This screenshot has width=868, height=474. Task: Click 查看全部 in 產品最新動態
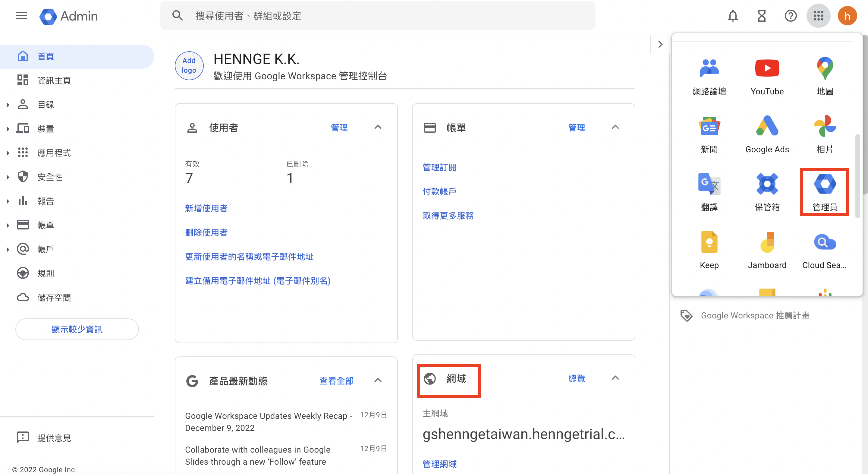click(x=336, y=381)
